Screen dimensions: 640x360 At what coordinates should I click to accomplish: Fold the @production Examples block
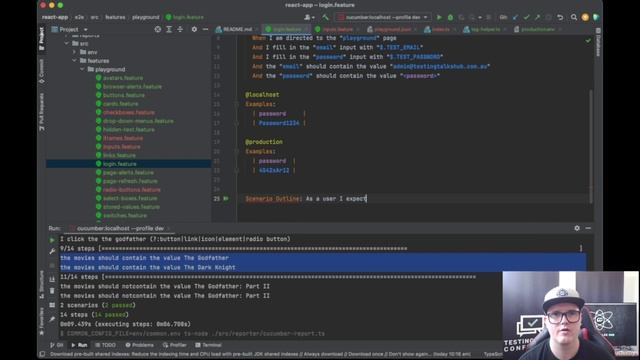tap(236, 151)
